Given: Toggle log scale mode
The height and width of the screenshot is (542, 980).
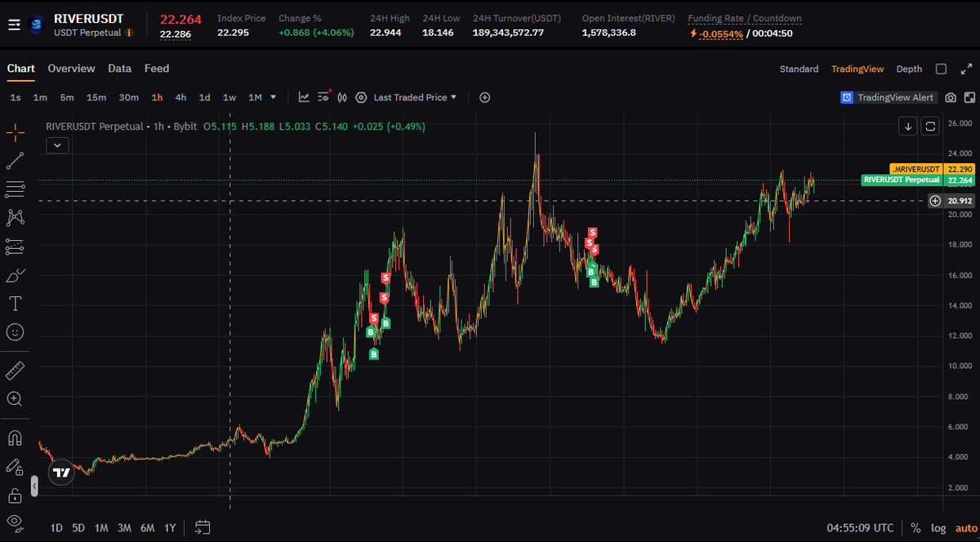Looking at the screenshot, I should point(938,528).
